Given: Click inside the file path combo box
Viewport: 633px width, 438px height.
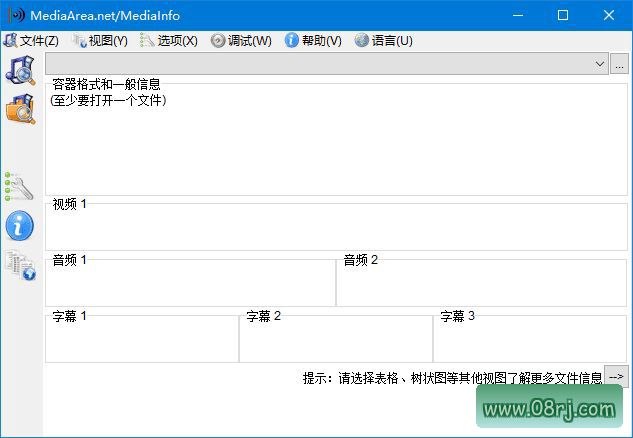Looking at the screenshot, I should pyautogui.click(x=327, y=64).
